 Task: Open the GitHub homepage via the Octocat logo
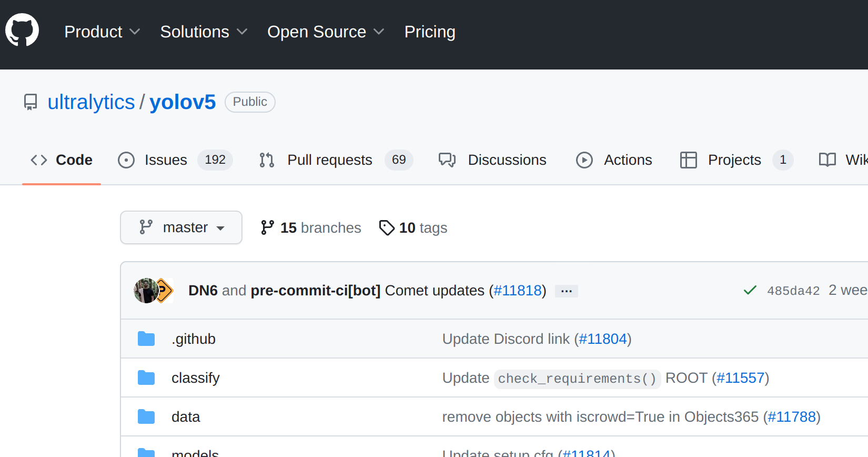click(22, 30)
